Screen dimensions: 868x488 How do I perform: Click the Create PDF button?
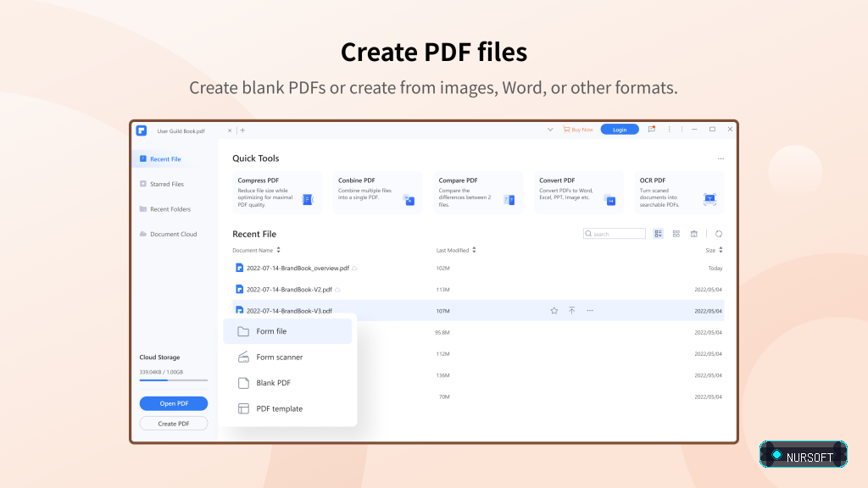click(x=174, y=424)
